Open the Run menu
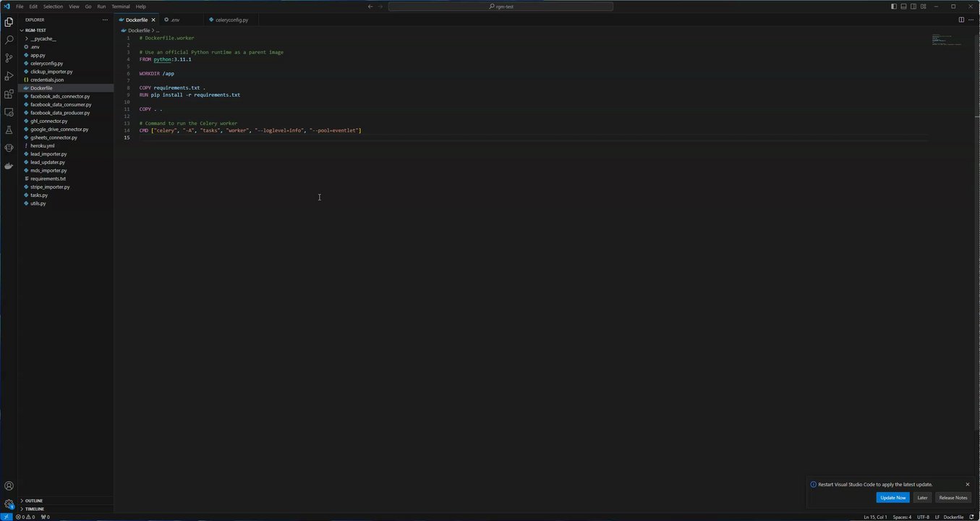Viewport: 980px width, 521px height. pos(101,7)
